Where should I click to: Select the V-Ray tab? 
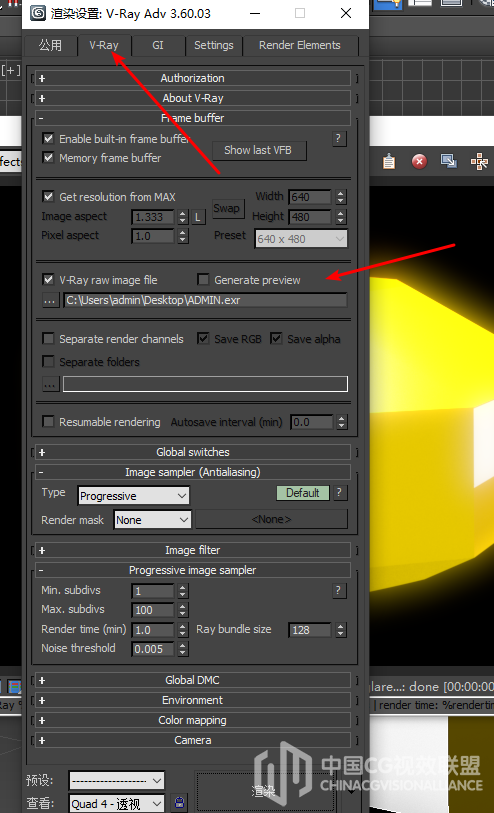coord(104,46)
